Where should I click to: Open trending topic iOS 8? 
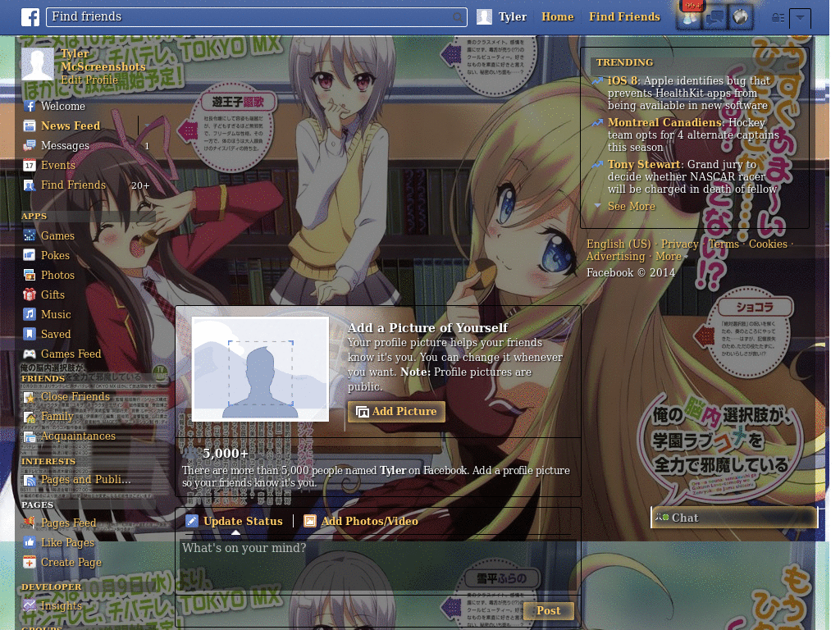tap(623, 81)
